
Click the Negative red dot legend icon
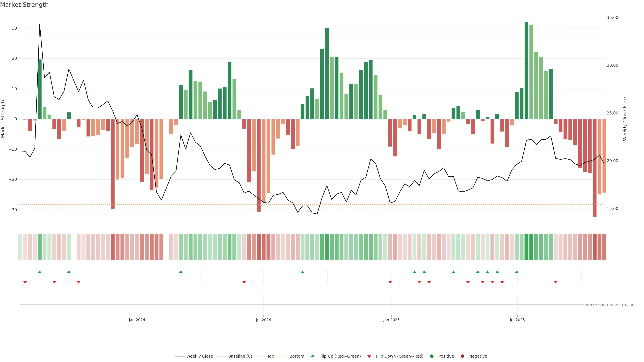coord(462,356)
